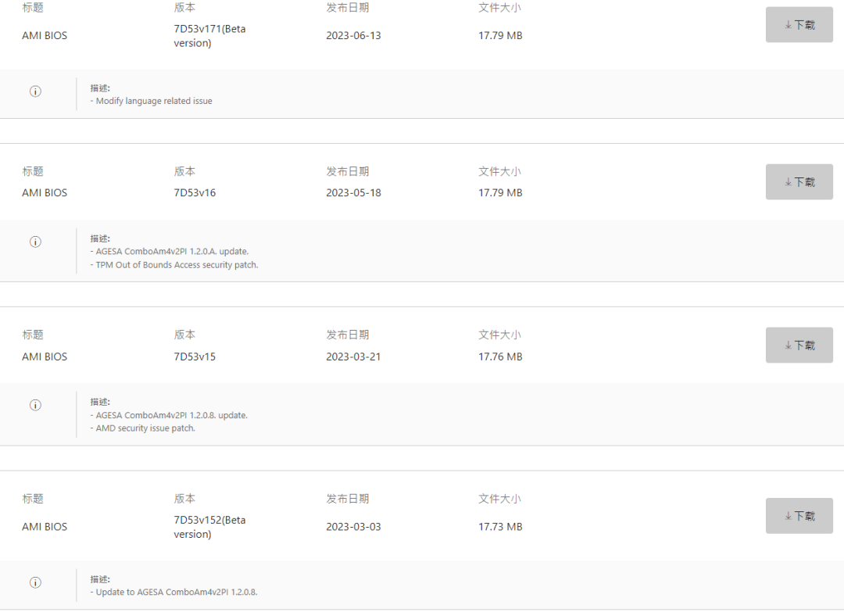Click the info icon for the 7D53v15 description

(35, 405)
